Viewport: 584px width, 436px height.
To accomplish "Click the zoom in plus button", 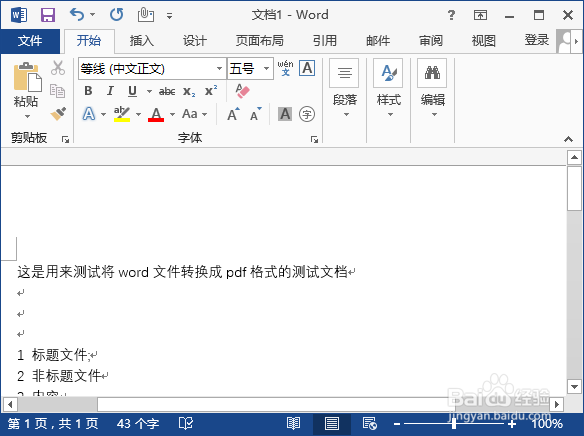I will point(512,424).
